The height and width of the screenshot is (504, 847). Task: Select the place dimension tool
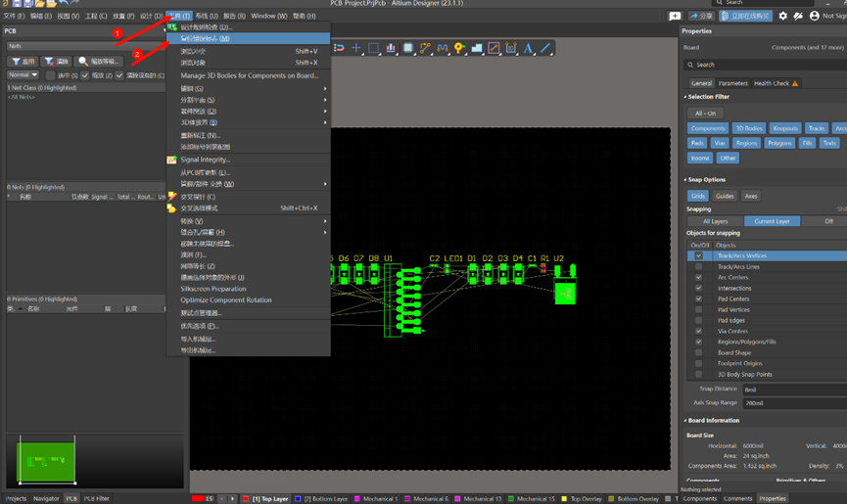[x=511, y=48]
